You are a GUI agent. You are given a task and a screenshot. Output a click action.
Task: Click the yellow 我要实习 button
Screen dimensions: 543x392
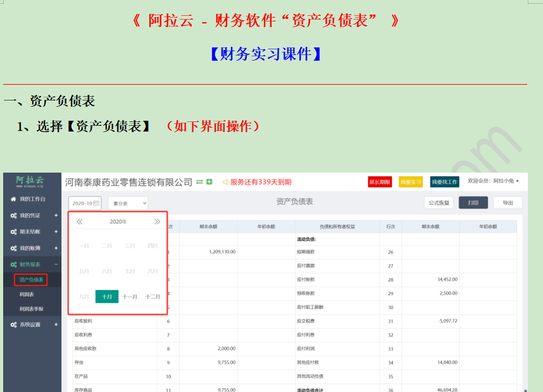click(411, 182)
